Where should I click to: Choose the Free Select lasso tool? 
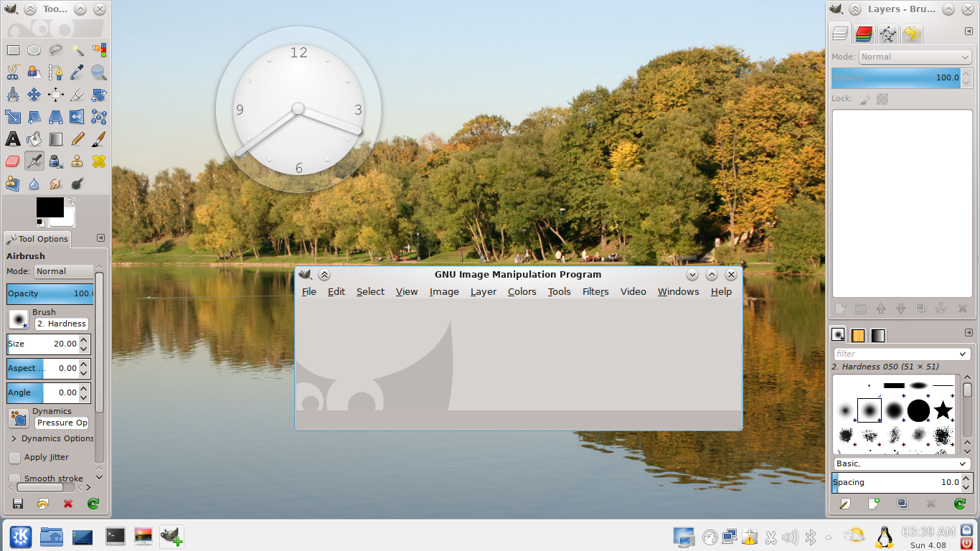pos(56,50)
